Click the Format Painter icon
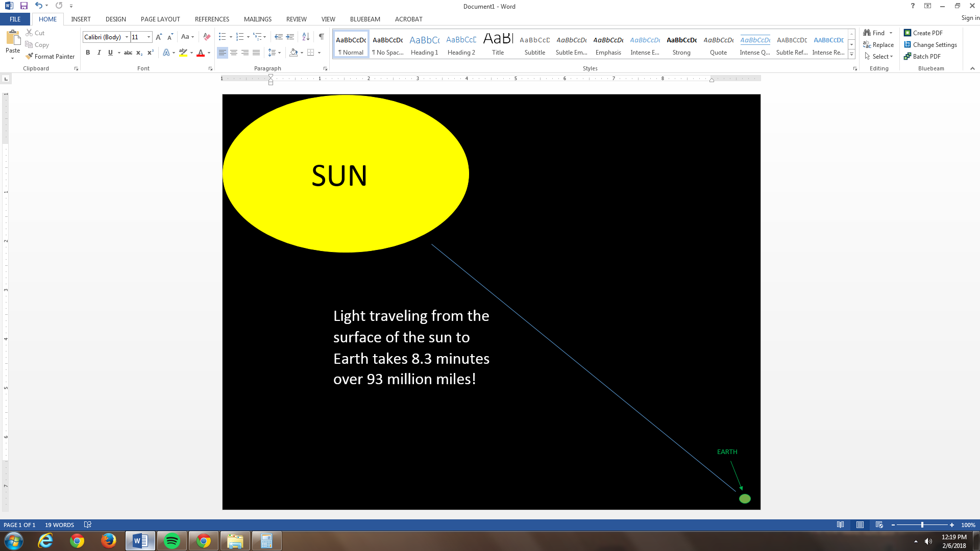 tap(30, 56)
